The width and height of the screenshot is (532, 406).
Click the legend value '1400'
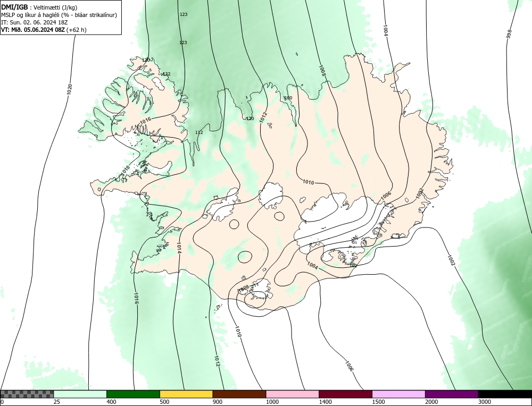click(325, 402)
